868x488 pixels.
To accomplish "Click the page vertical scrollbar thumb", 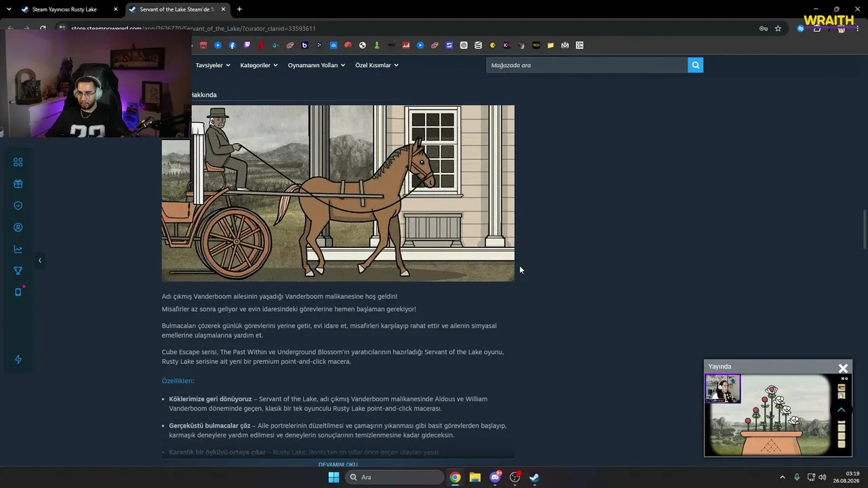I will [865, 230].
